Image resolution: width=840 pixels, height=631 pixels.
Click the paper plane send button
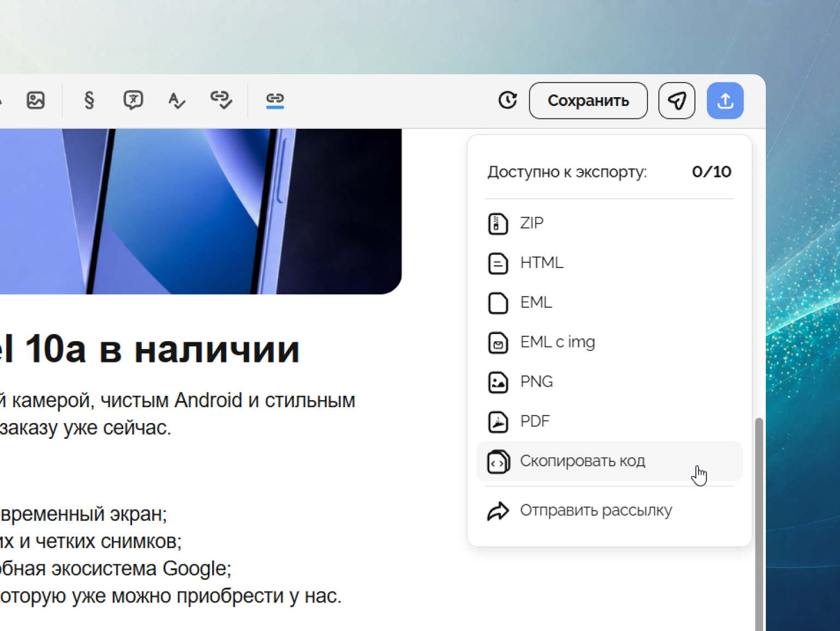pos(677,100)
